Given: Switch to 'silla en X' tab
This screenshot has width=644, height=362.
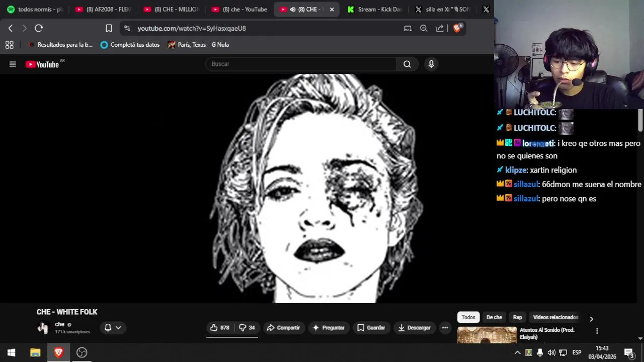Looking at the screenshot, I should coord(443,9).
